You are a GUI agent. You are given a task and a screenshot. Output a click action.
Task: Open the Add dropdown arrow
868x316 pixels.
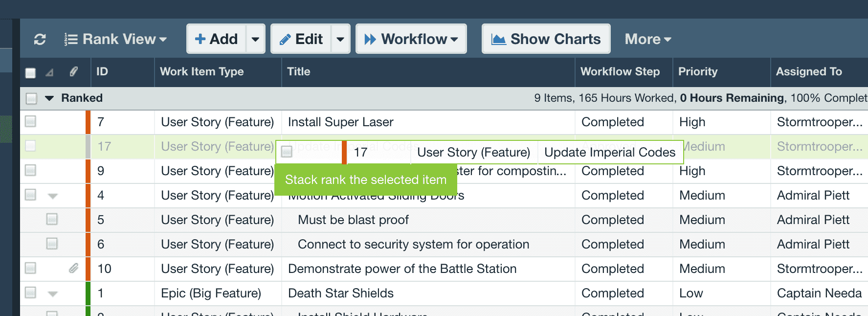255,39
